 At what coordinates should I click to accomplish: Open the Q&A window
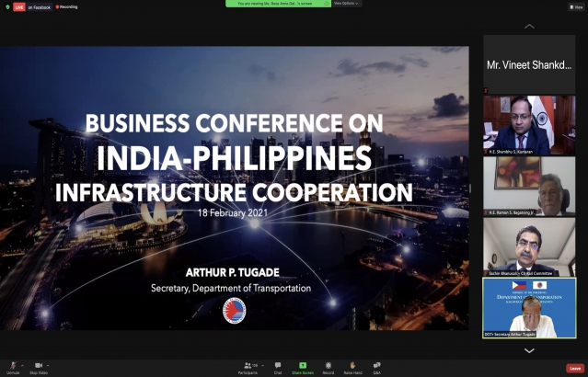click(x=376, y=365)
